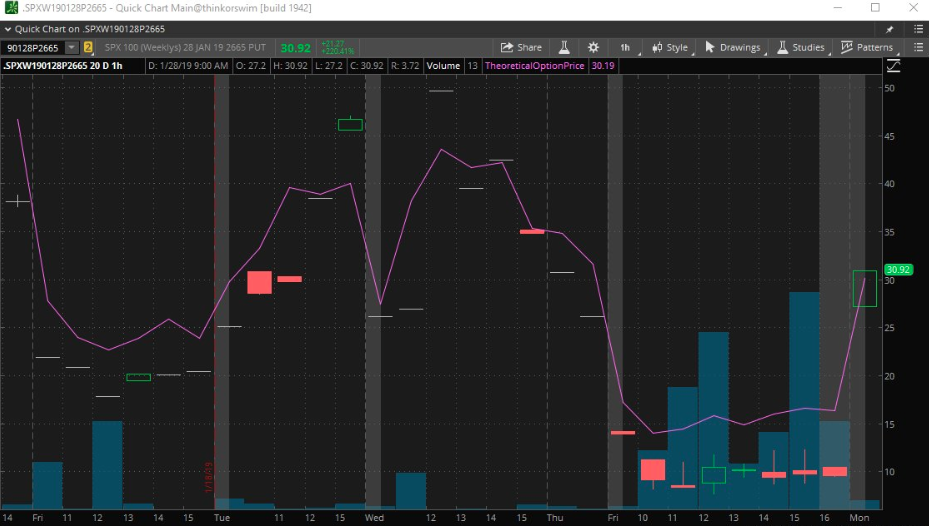Expand the Studies dropdown
The height and width of the screenshot is (526, 929).
[x=801, y=47]
